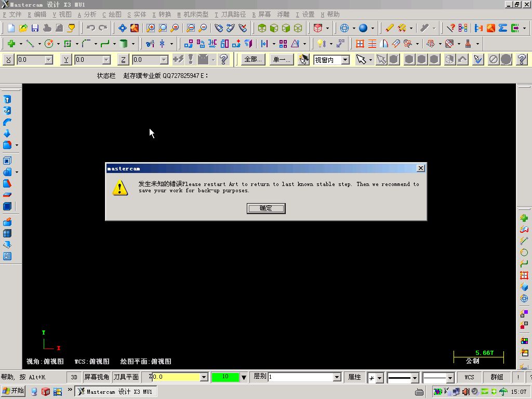Click the green color swatch showing 10
Viewport: 532px width, 399px height.
tap(225, 377)
